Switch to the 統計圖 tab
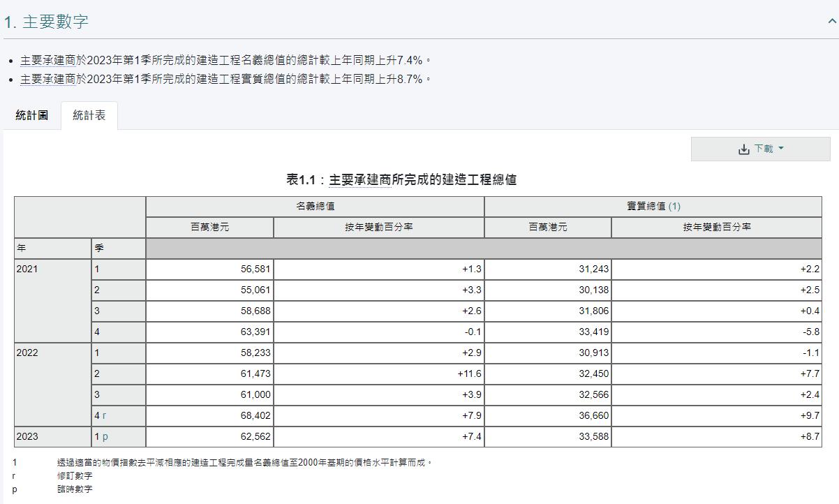The width and height of the screenshot is (839, 504). click(32, 115)
